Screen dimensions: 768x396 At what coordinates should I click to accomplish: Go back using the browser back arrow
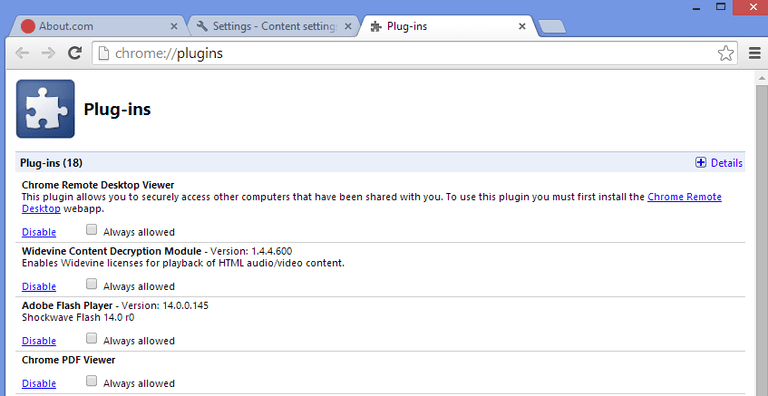[22, 53]
